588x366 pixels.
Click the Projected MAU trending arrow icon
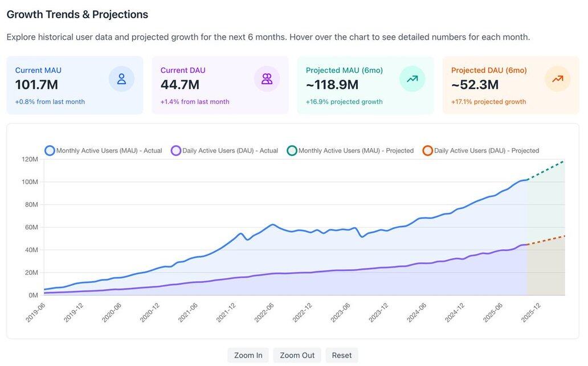tap(412, 79)
